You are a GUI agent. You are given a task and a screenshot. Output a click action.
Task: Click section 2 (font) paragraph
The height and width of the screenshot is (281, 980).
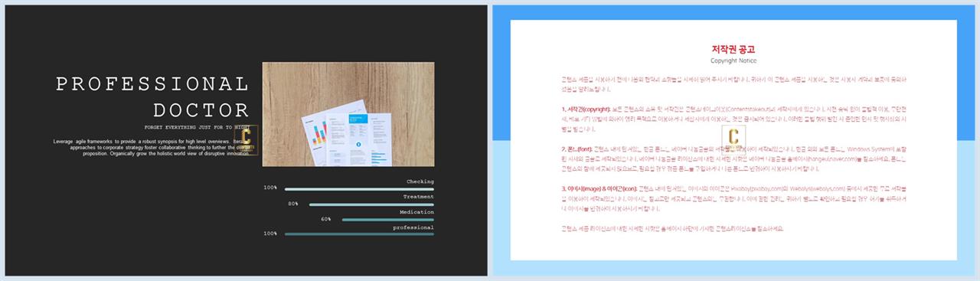click(733, 158)
